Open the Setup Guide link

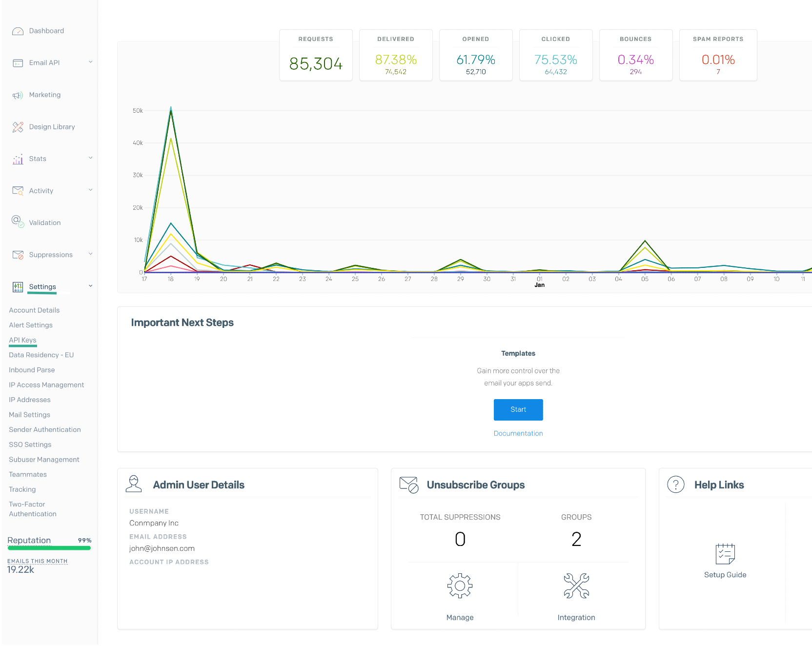725,575
